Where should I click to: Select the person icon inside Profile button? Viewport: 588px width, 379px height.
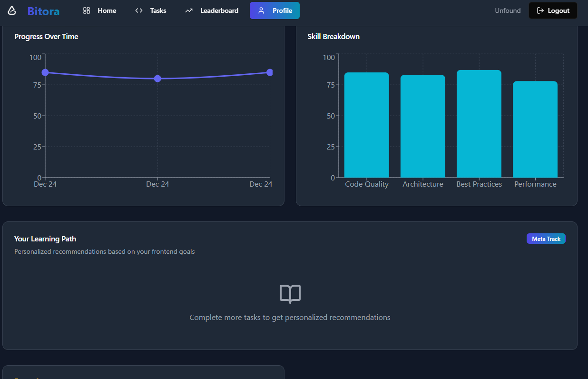(x=261, y=10)
